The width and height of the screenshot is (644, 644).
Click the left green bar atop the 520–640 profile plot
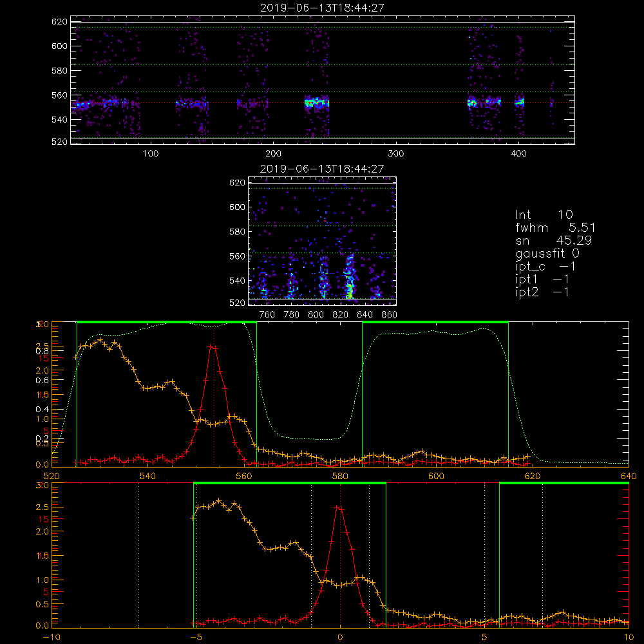(167, 322)
